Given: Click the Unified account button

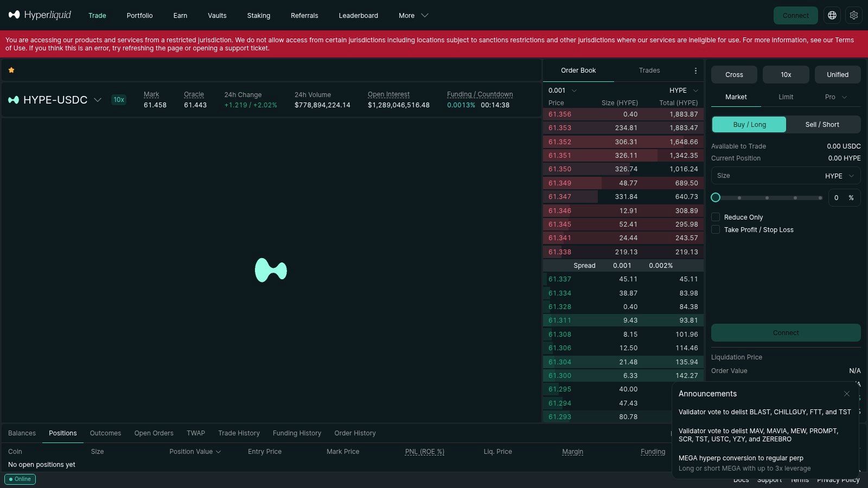Looking at the screenshot, I should pyautogui.click(x=838, y=75).
